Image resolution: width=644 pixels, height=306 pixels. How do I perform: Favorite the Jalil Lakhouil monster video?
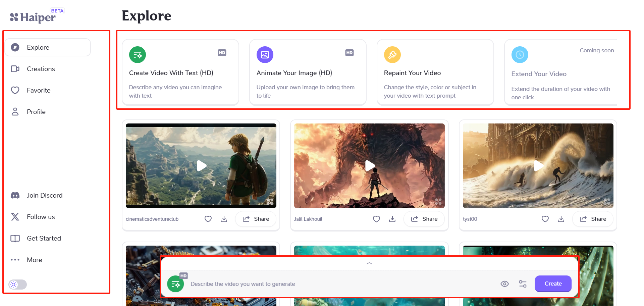coord(376,219)
